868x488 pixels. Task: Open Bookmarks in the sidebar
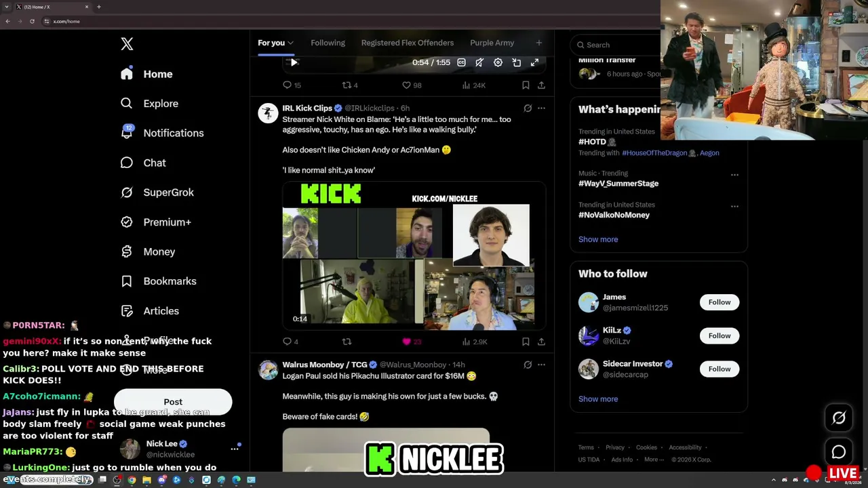[x=159, y=281]
